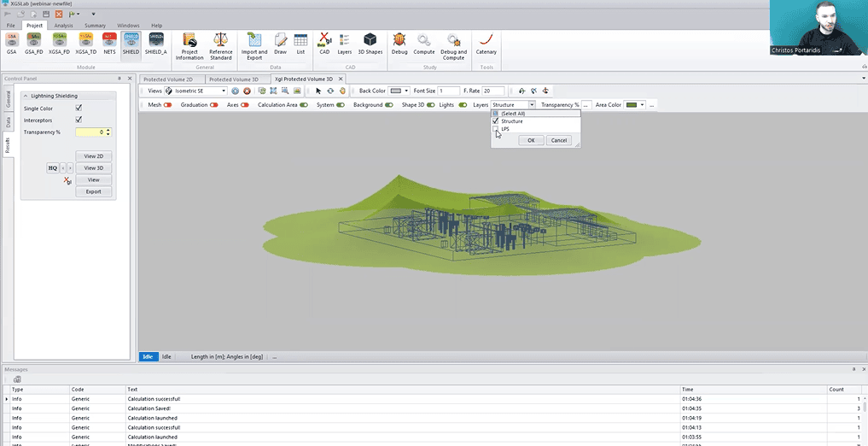Viewport: 868px width, 446px height.
Task: Toggle the Shape 3D switch
Action: click(x=431, y=105)
